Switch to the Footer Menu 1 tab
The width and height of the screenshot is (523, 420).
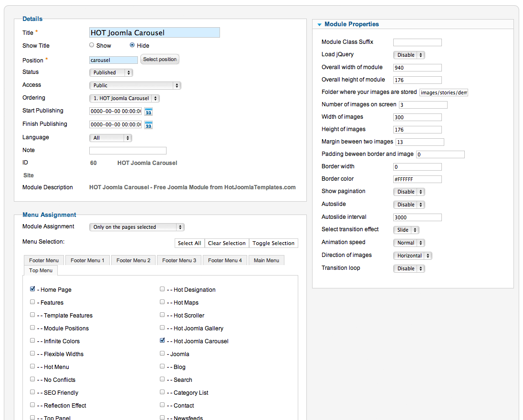pyautogui.click(x=87, y=260)
